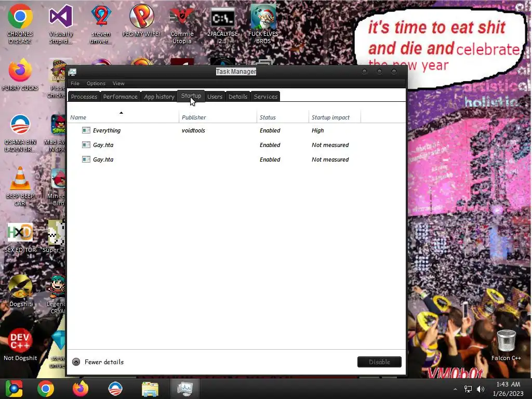Sort by the Publisher column header
Viewport: 532px width, 399px height.
218,117
